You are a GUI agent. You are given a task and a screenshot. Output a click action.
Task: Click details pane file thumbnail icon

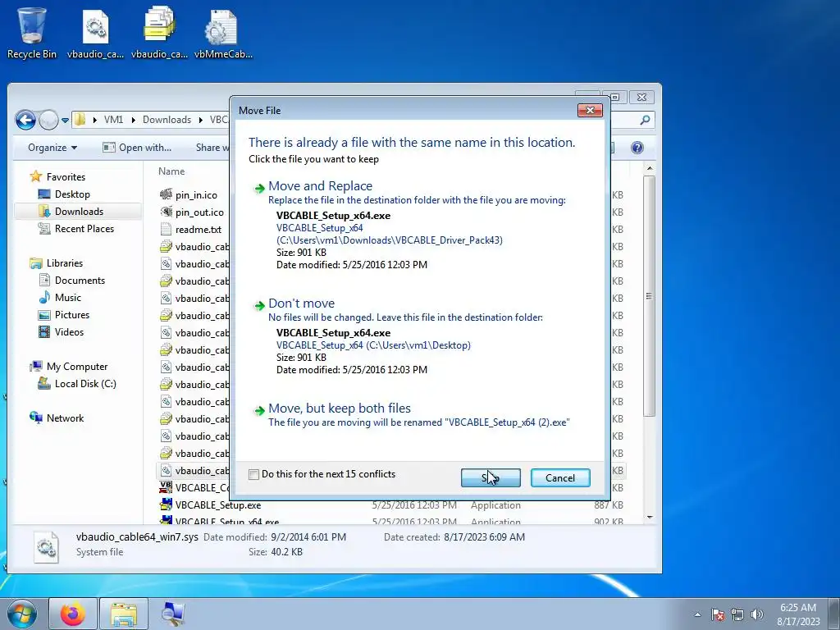pyautogui.click(x=46, y=546)
